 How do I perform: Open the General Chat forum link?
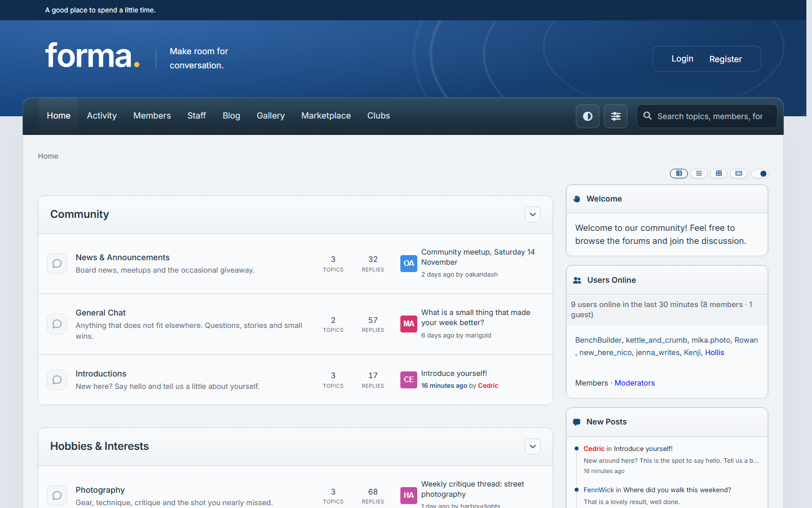tap(100, 313)
